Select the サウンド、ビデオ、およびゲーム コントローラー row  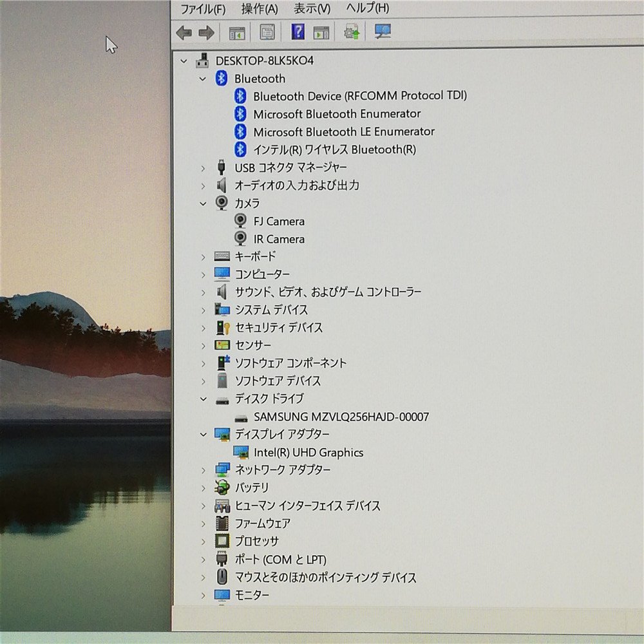click(328, 292)
